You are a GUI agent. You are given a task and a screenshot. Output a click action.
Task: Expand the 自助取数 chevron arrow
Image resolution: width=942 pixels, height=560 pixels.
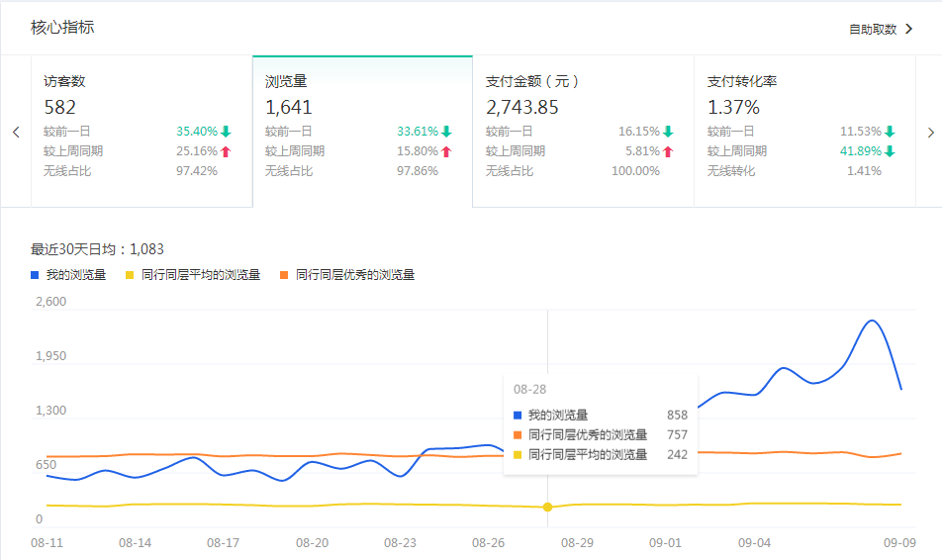908,29
